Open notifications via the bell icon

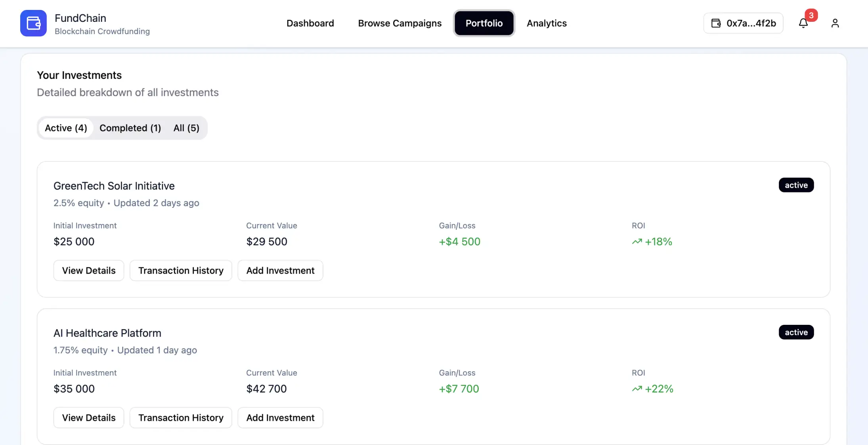pos(803,23)
